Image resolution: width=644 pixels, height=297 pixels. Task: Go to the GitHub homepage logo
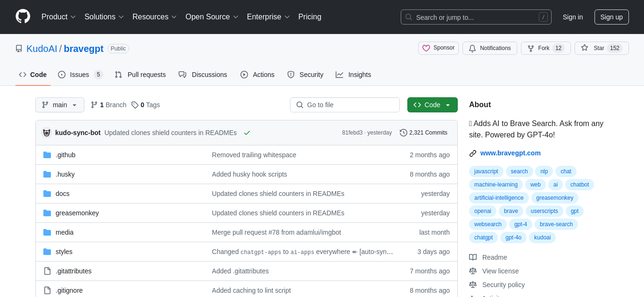pyautogui.click(x=23, y=17)
